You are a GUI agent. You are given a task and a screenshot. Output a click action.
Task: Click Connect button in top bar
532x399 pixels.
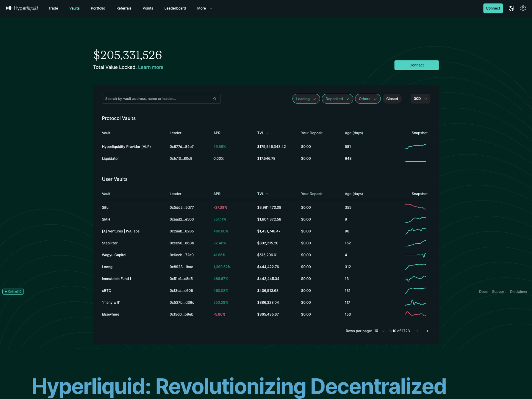click(493, 8)
